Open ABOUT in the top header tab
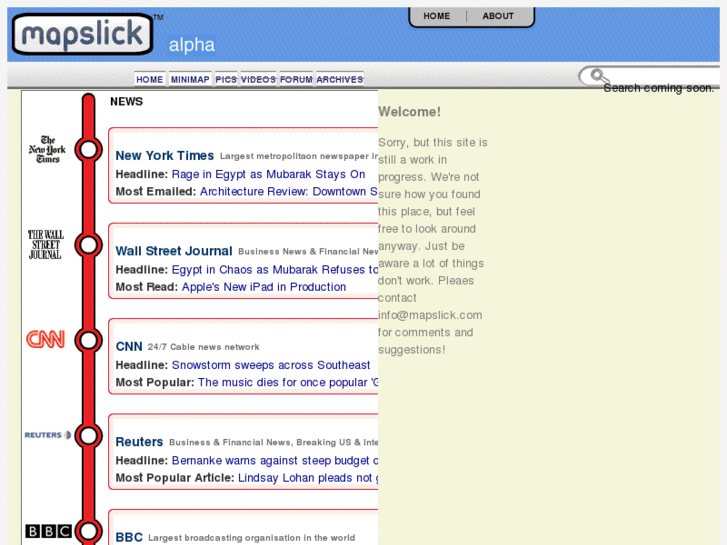727x545 pixels. pos(498,16)
